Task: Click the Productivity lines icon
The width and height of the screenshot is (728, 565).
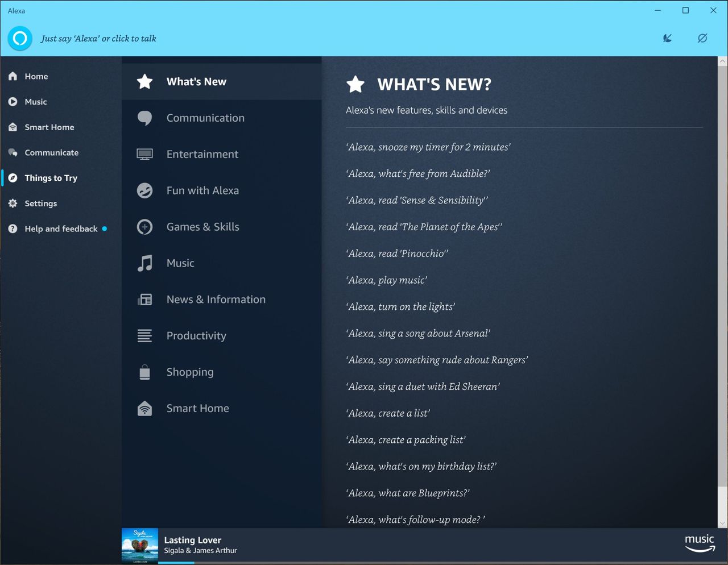Action: 144,336
